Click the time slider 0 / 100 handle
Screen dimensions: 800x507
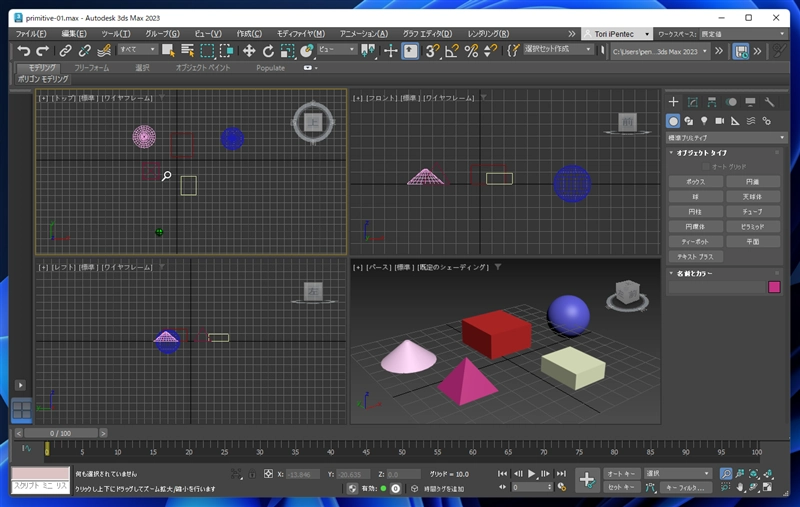click(61, 433)
